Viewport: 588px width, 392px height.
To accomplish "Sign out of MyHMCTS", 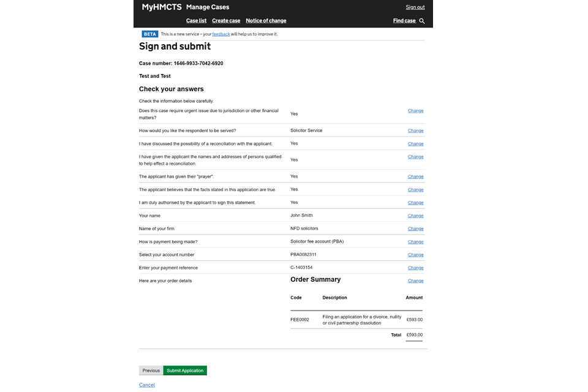I will pyautogui.click(x=415, y=7).
